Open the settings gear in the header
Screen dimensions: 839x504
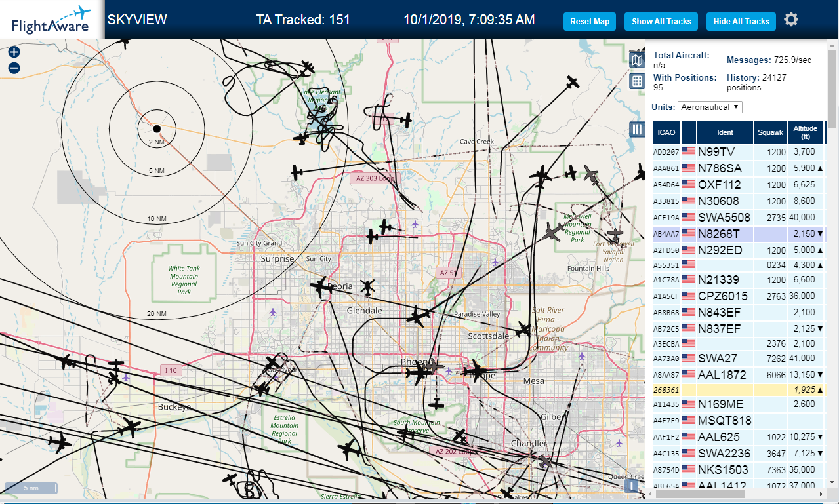(791, 20)
